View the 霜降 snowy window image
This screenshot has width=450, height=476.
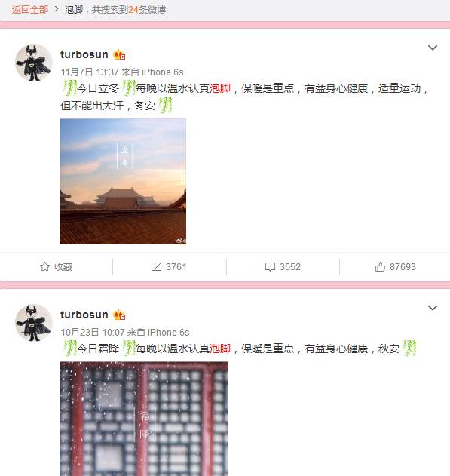coord(144,419)
